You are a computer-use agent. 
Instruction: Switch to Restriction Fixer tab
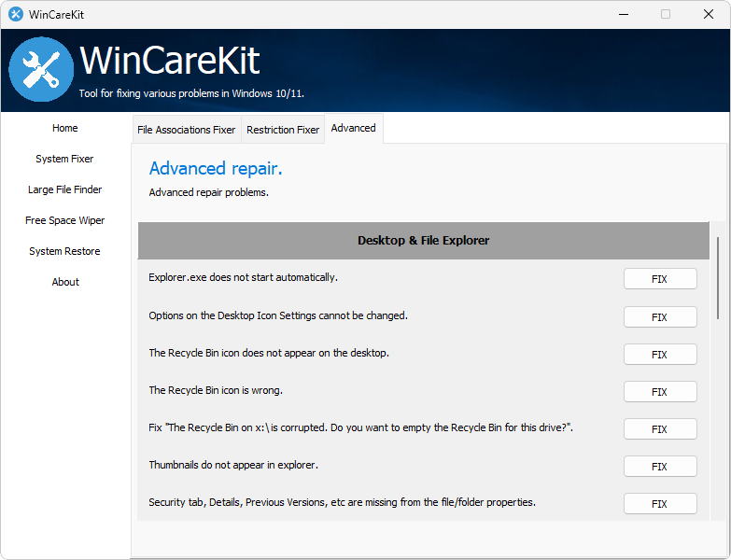283,130
